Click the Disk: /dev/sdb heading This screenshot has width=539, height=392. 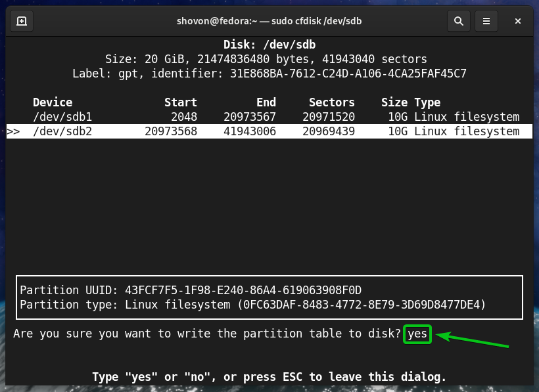(269, 45)
